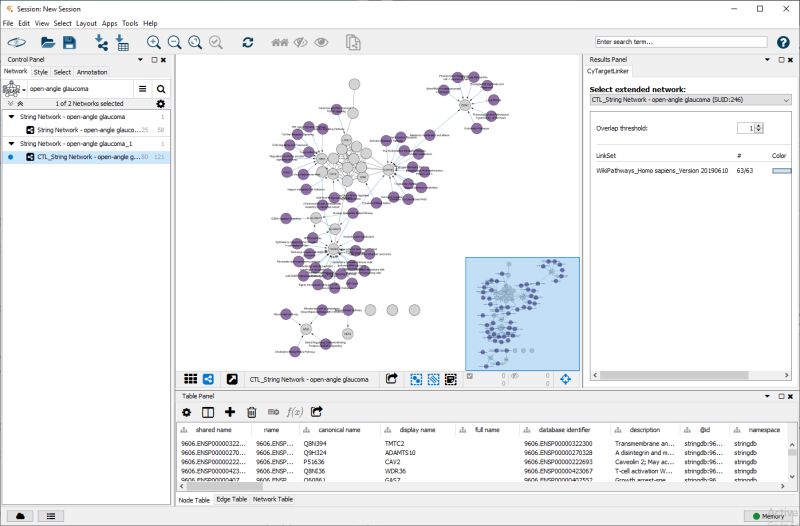Screen dimensions: 800x526
Task: Hide selected nodes crossed eye icon
Action: (x=301, y=42)
